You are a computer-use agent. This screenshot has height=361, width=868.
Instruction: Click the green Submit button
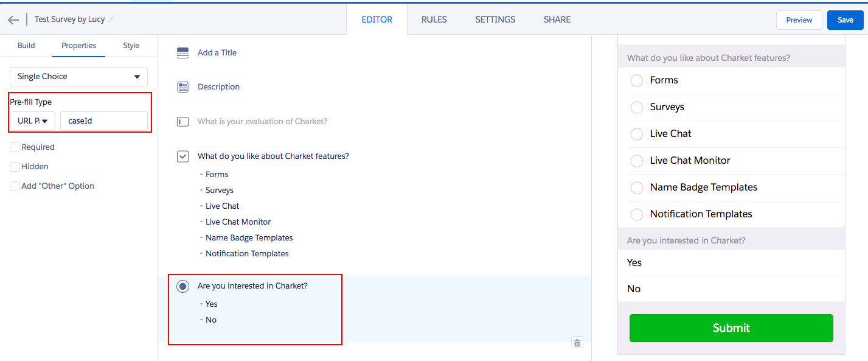(731, 328)
